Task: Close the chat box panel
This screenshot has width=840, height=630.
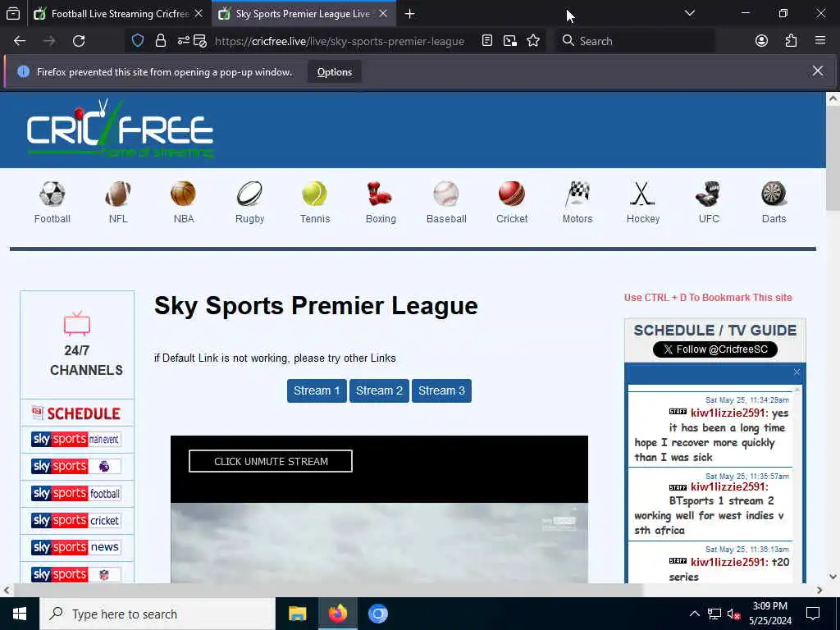Action: pyautogui.click(x=797, y=372)
